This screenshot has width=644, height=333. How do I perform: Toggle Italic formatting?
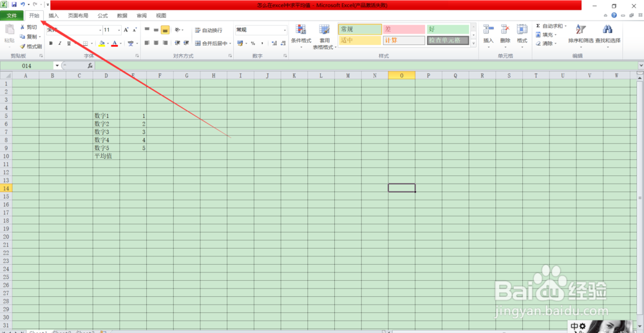[x=59, y=43]
